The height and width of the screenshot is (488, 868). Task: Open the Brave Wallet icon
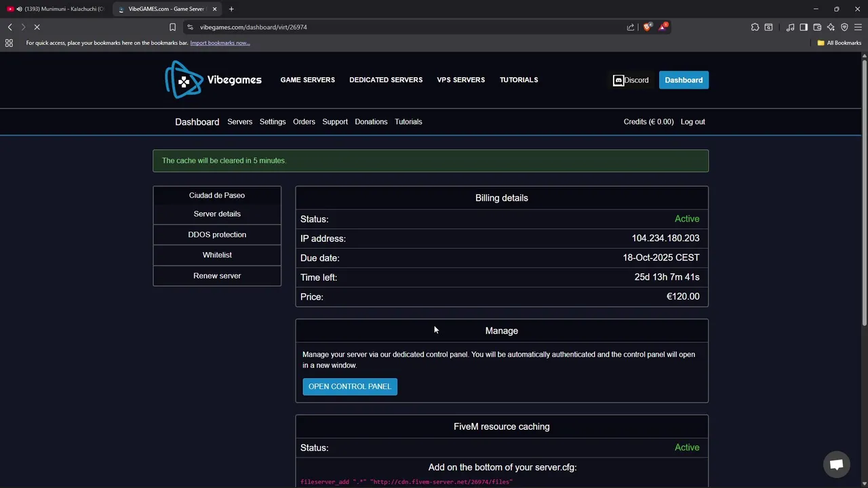click(x=817, y=27)
